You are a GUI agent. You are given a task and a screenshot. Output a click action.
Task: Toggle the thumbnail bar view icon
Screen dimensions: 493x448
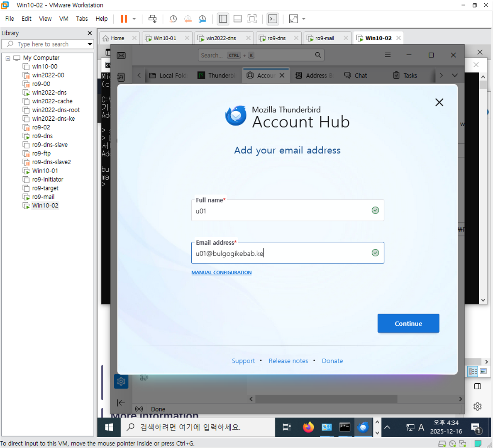tap(237, 19)
